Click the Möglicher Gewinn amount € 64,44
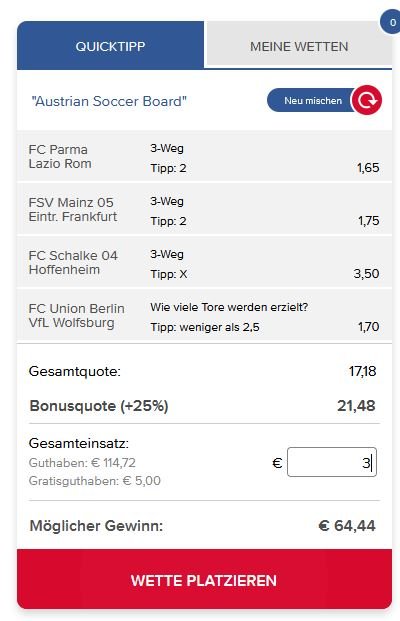This screenshot has height=621, width=400. (x=347, y=526)
